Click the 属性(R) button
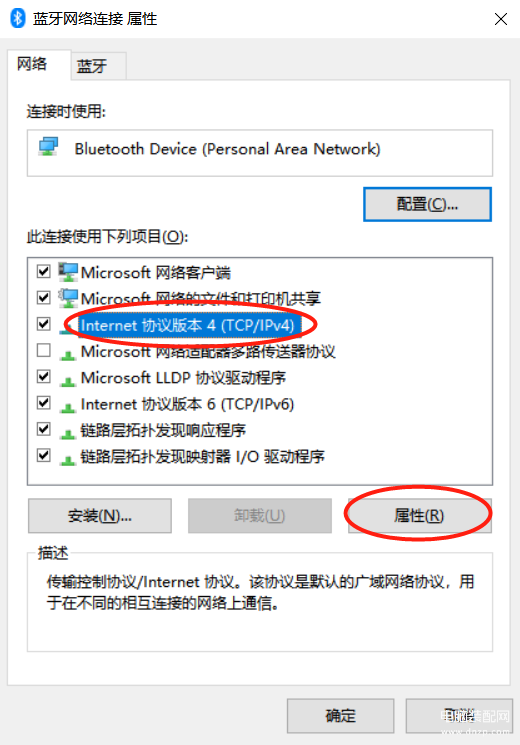520x745 pixels. [420, 516]
